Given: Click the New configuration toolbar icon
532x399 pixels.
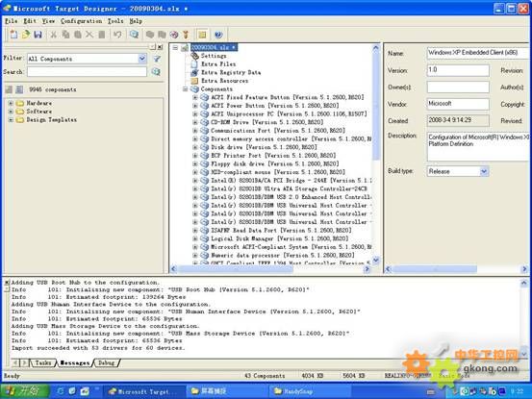Looking at the screenshot, I should click(x=13, y=35).
